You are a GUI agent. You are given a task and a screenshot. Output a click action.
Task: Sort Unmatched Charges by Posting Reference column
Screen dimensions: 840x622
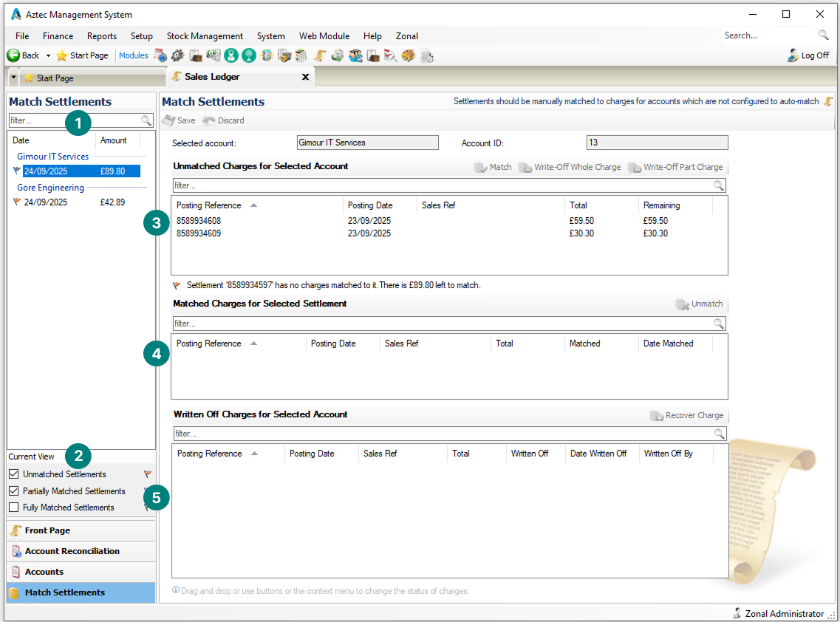(209, 205)
